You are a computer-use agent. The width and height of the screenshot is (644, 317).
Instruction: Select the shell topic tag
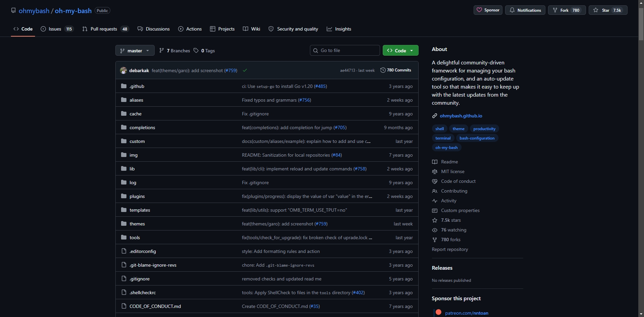tap(439, 129)
